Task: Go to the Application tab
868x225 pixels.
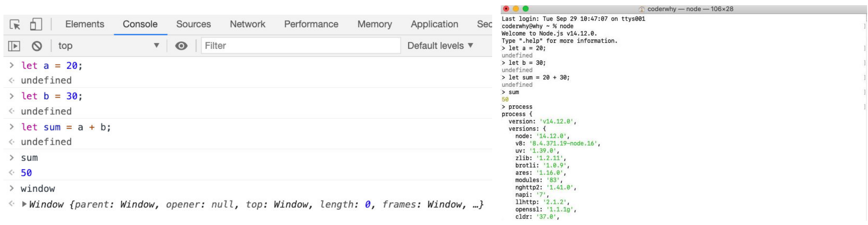Action: (x=434, y=24)
